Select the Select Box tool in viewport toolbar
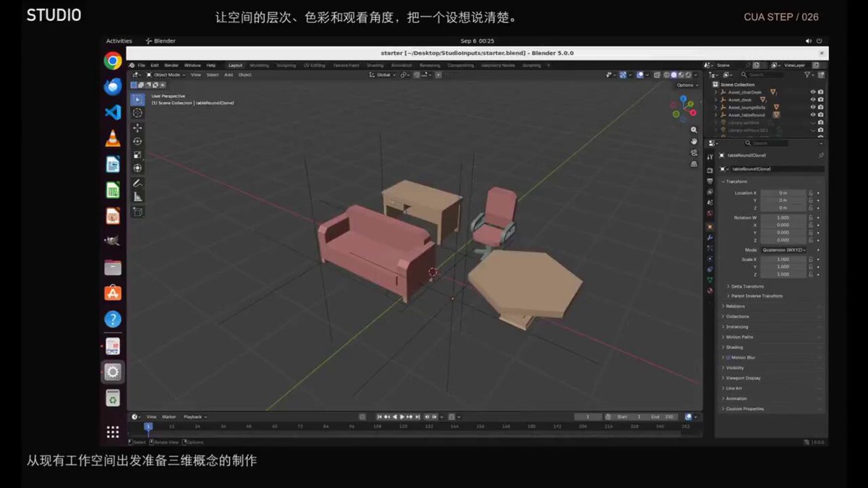This screenshot has height=488, width=868. [137, 100]
